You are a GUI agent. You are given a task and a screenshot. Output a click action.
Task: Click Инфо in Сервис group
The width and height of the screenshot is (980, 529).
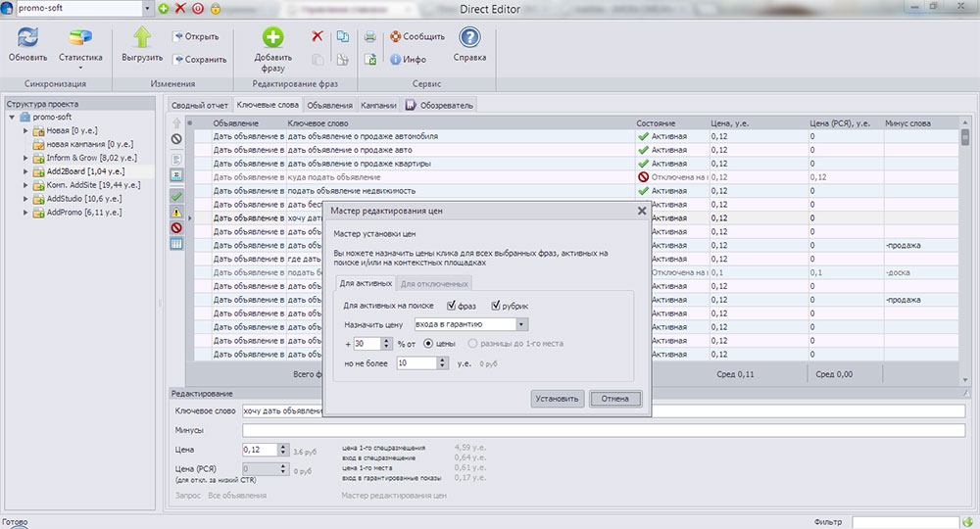pos(408,60)
